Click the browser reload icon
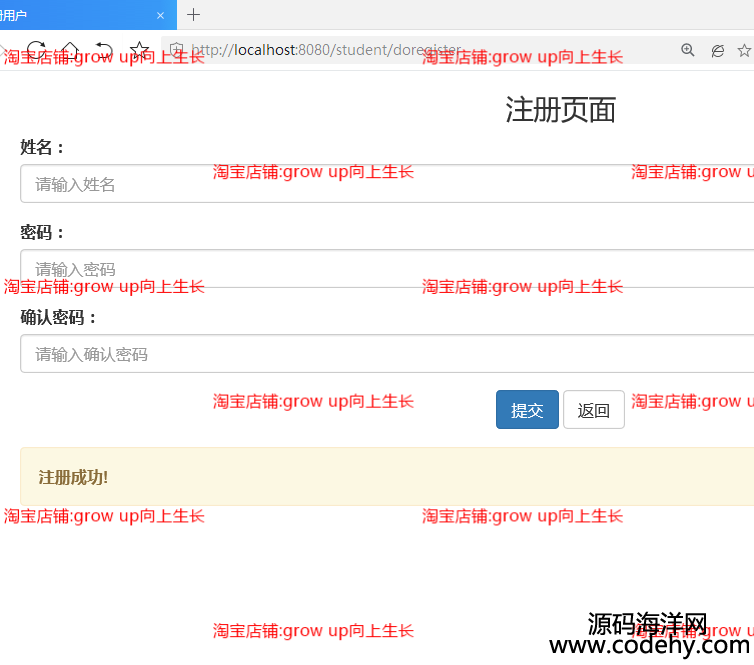The height and width of the screenshot is (665, 754). (x=36, y=50)
